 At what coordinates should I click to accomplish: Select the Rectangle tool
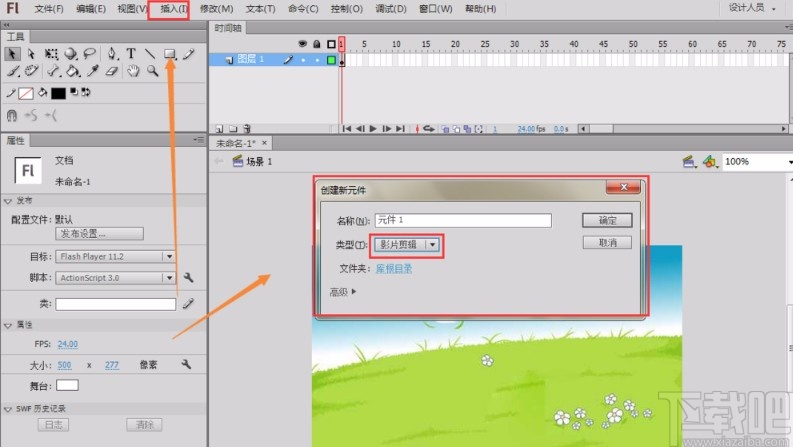click(170, 54)
